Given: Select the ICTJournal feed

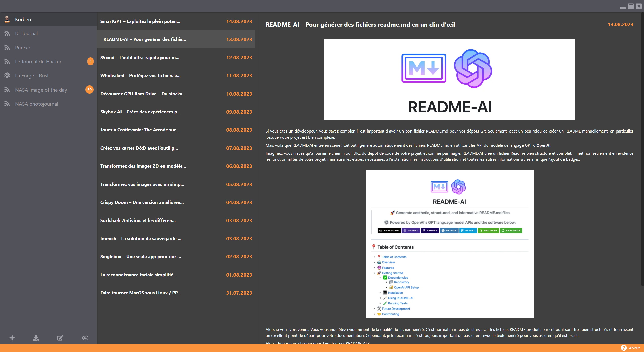Looking at the screenshot, I should (x=48, y=33).
